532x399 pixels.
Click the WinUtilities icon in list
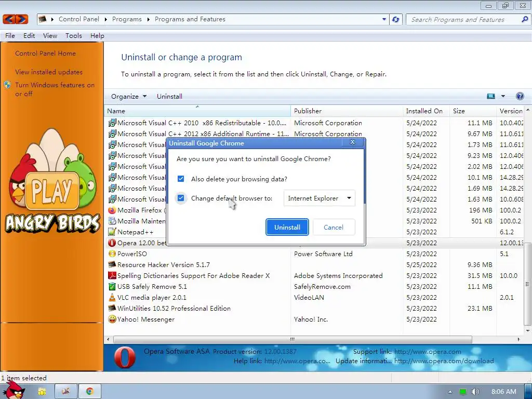pos(112,309)
